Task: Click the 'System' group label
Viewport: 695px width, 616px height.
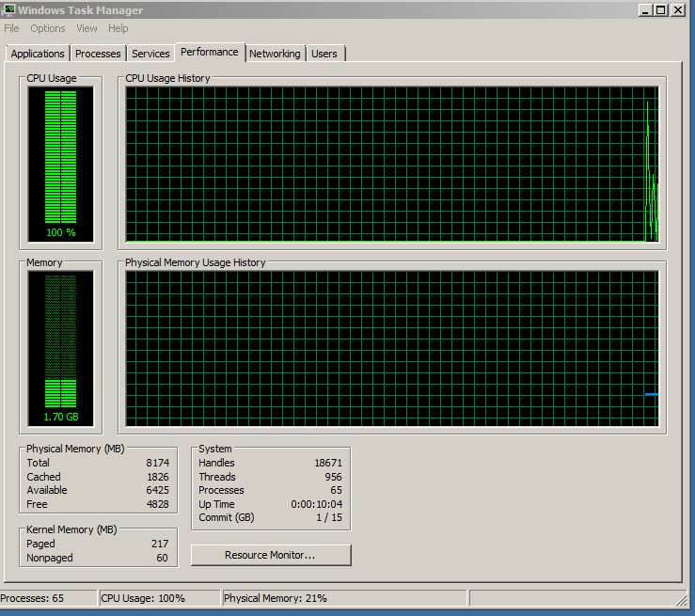Action: [215, 449]
